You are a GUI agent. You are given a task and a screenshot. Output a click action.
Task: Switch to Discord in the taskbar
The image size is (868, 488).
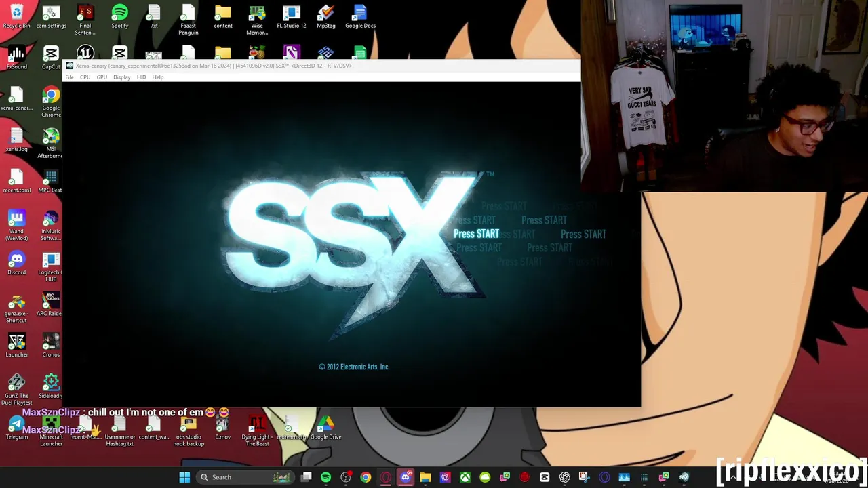(x=406, y=477)
